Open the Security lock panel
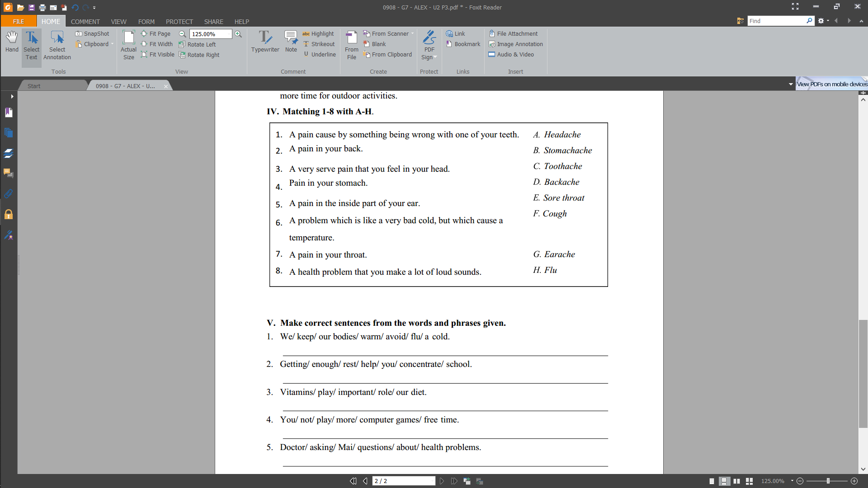 (9, 214)
